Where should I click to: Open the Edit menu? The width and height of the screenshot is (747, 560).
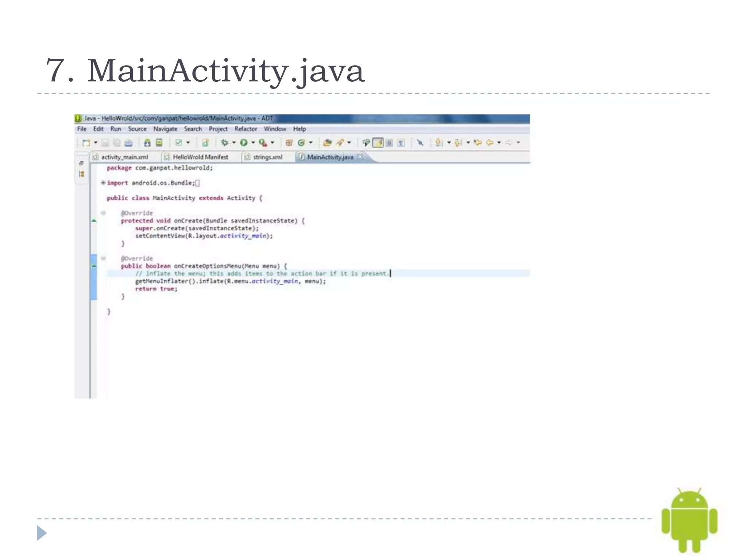(98, 129)
